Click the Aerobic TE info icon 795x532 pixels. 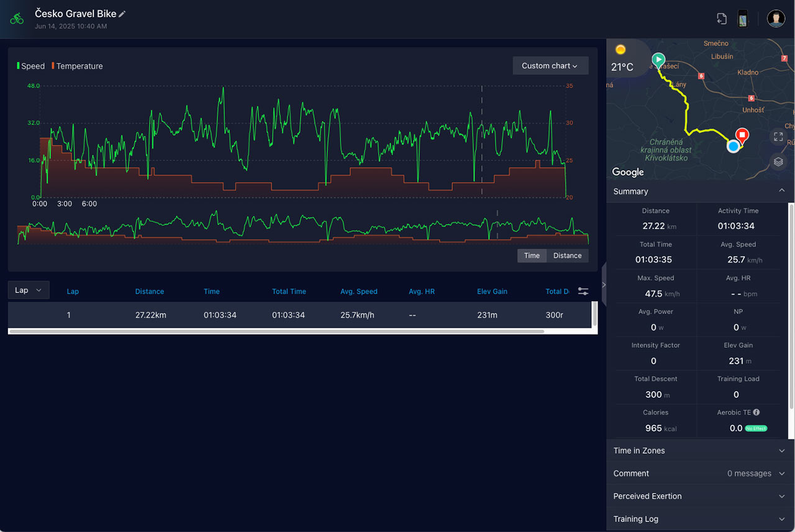(x=756, y=412)
